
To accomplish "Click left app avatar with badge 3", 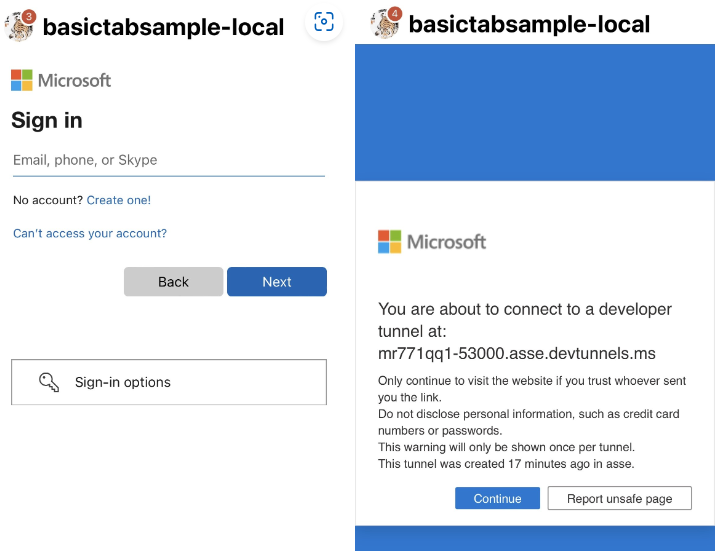I will pyautogui.click(x=19, y=26).
